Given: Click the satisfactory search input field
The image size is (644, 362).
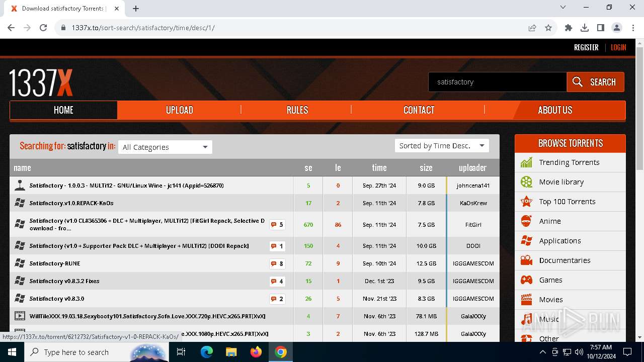Looking at the screenshot, I should pyautogui.click(x=497, y=82).
